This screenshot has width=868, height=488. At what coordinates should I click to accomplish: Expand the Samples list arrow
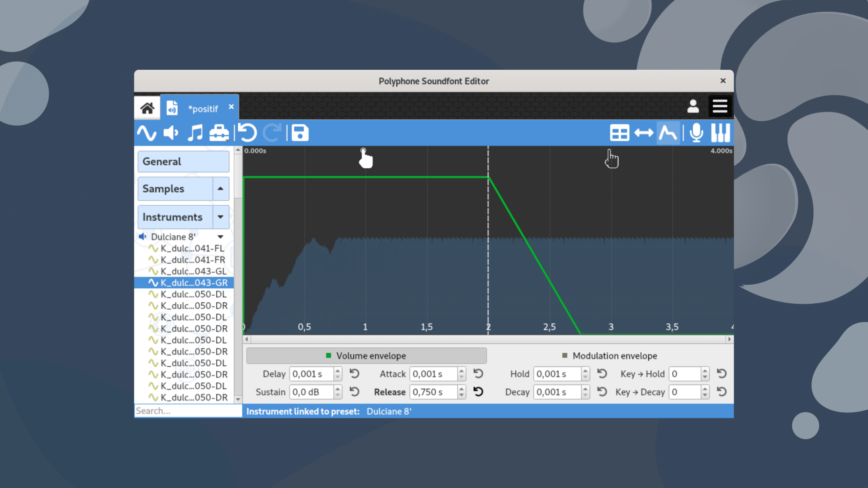[221, 189]
